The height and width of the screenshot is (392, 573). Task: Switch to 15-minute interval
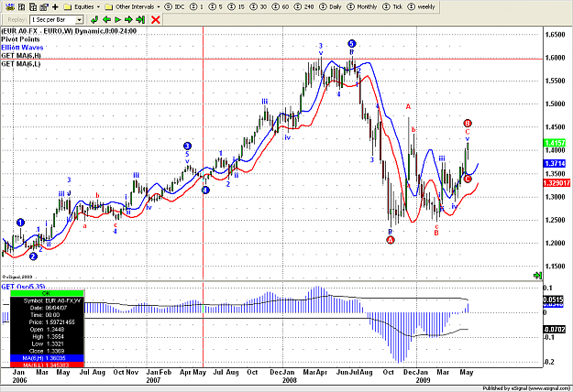[x=236, y=6]
